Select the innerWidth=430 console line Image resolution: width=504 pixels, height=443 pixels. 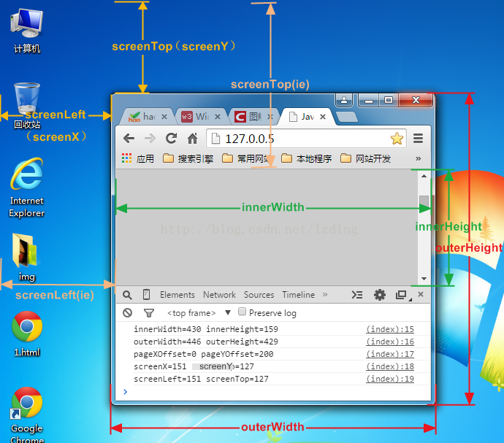point(273,329)
